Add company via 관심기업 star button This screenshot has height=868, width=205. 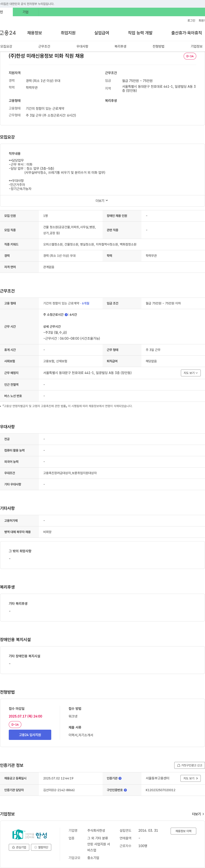(19, 847)
